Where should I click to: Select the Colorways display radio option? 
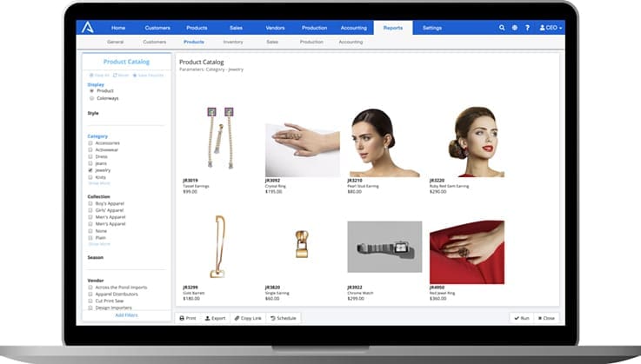coord(91,98)
